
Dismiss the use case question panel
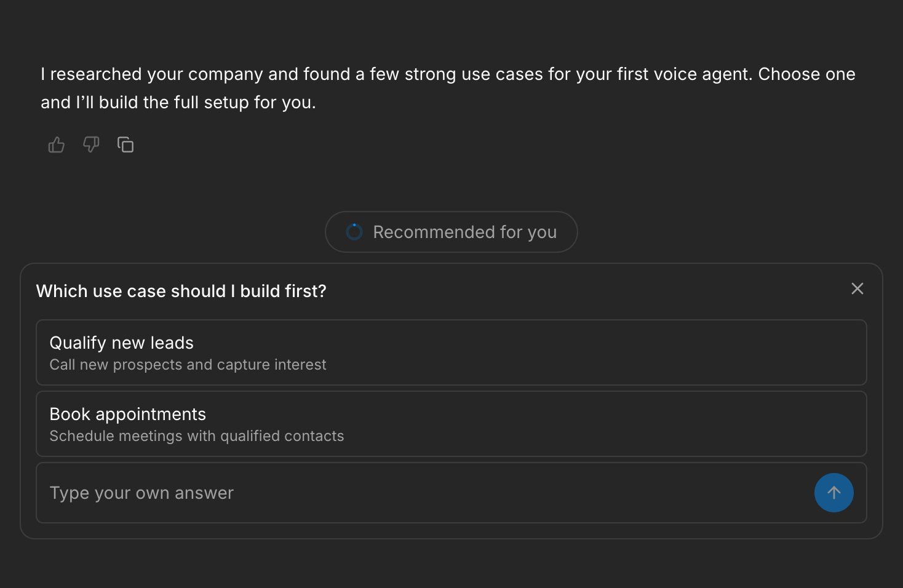857,288
